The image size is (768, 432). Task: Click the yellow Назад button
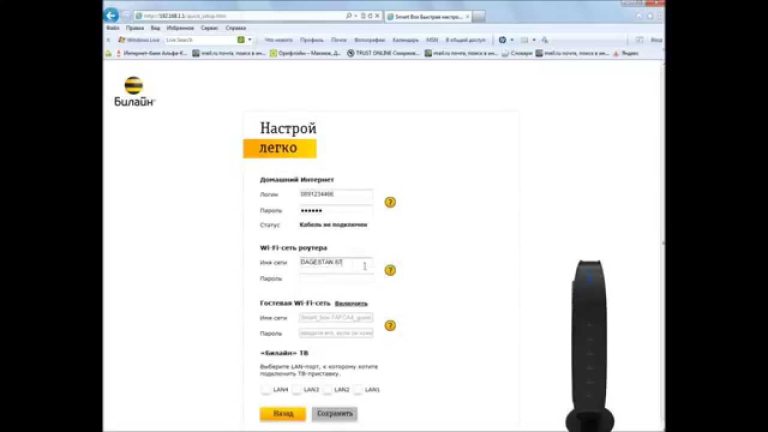click(x=283, y=413)
